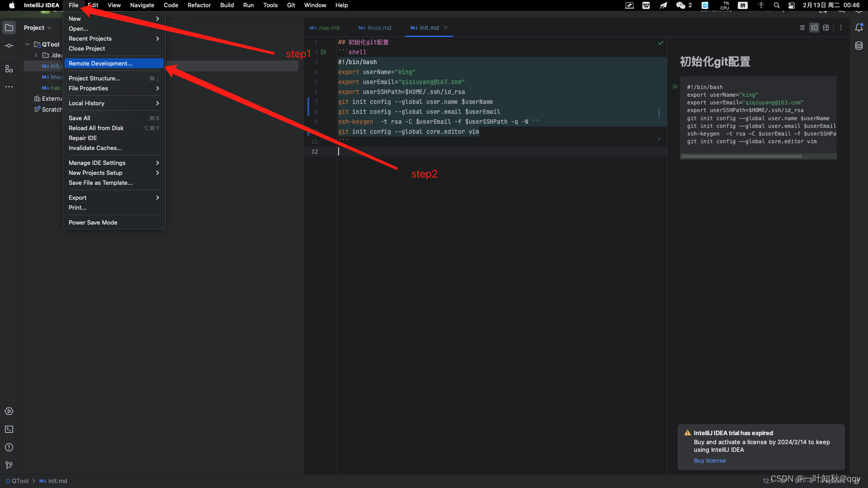This screenshot has height=488, width=868.
Task: Open the Database tool window icon
Action: tap(859, 46)
